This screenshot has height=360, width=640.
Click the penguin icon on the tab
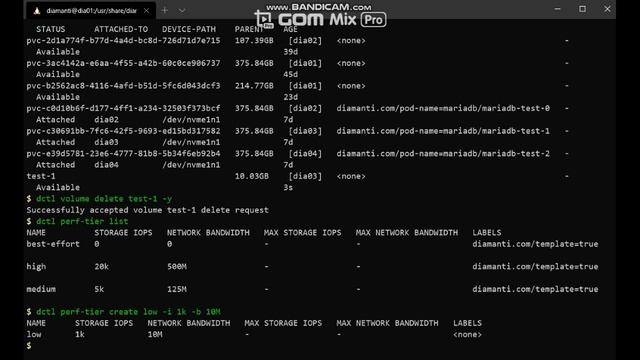tap(37, 11)
